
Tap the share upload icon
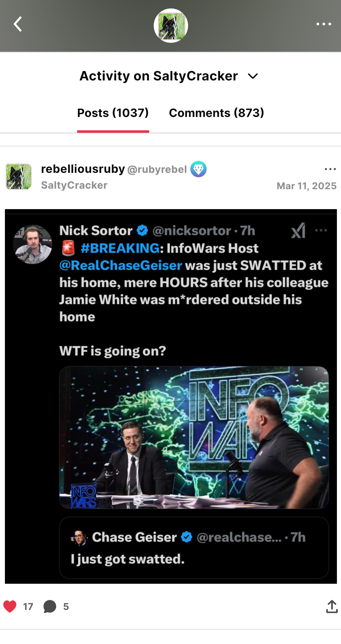(332, 607)
